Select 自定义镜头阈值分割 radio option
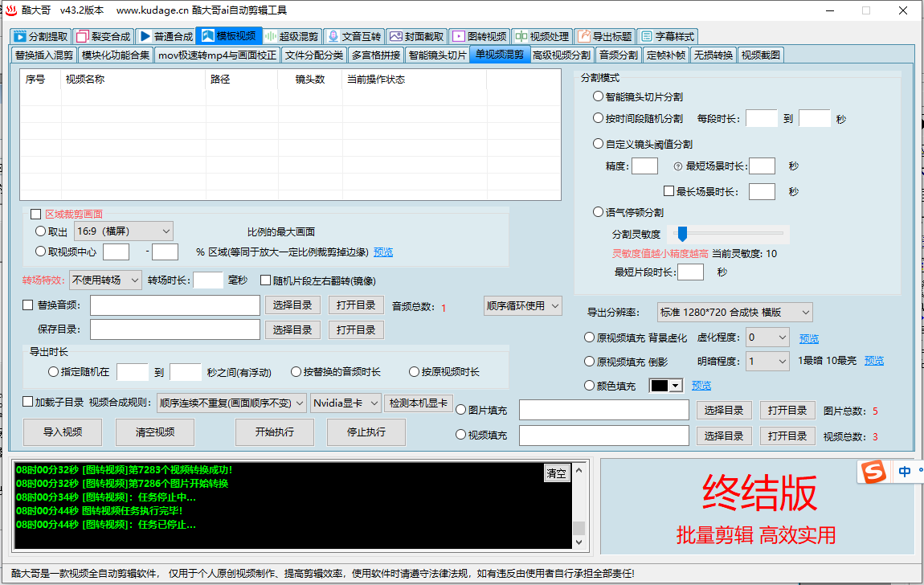The width and height of the screenshot is (924, 585). click(598, 144)
